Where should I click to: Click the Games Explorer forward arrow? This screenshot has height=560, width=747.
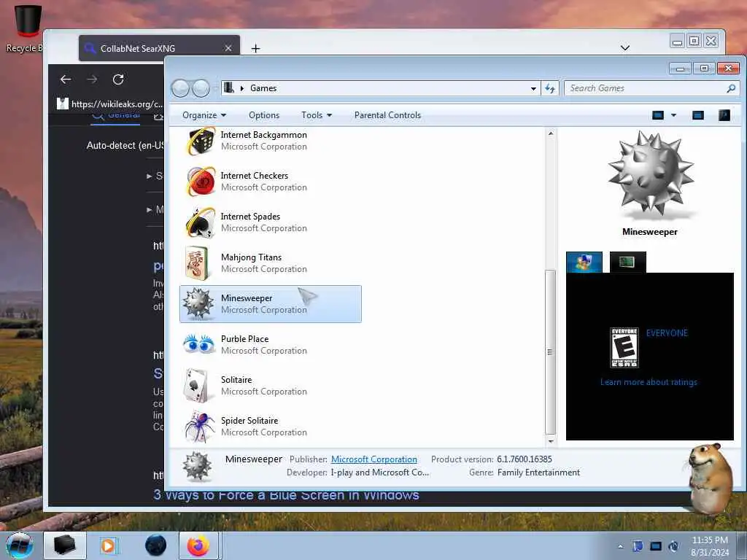pyautogui.click(x=201, y=88)
